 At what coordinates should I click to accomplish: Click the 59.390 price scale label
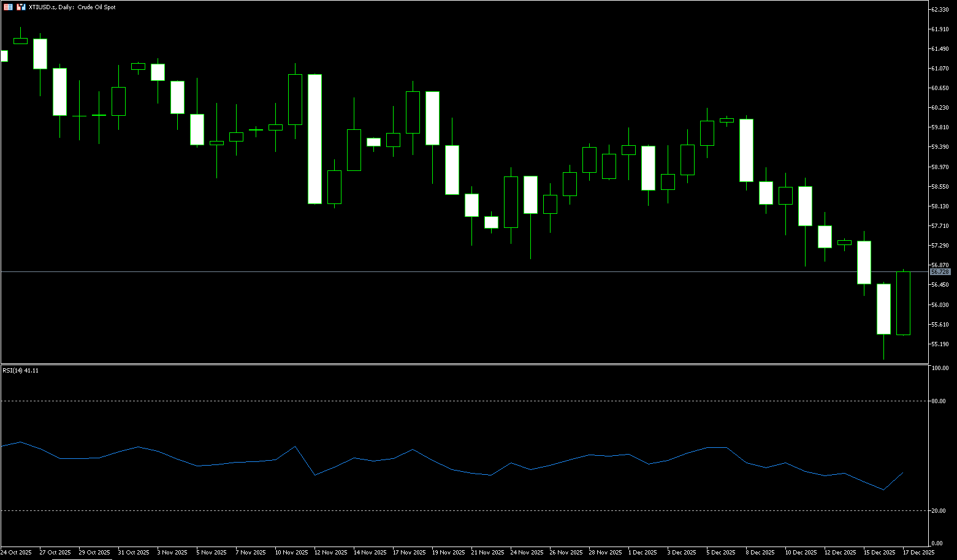tap(940, 147)
